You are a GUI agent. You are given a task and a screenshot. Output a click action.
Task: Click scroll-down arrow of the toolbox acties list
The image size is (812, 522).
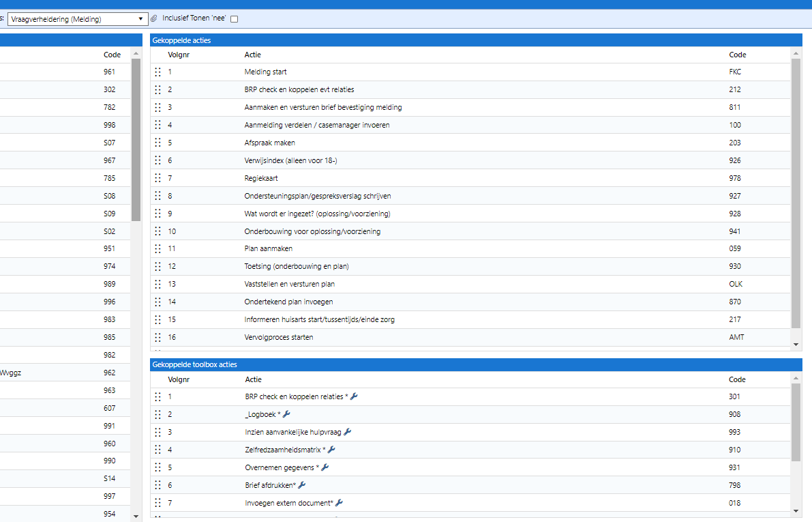pos(796,510)
